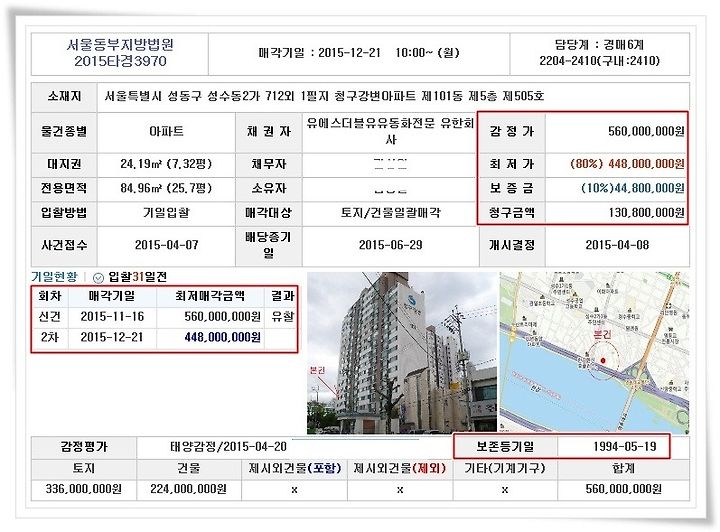
Task: Select 보존등기일 date 1994-05-19
Action: point(624,447)
